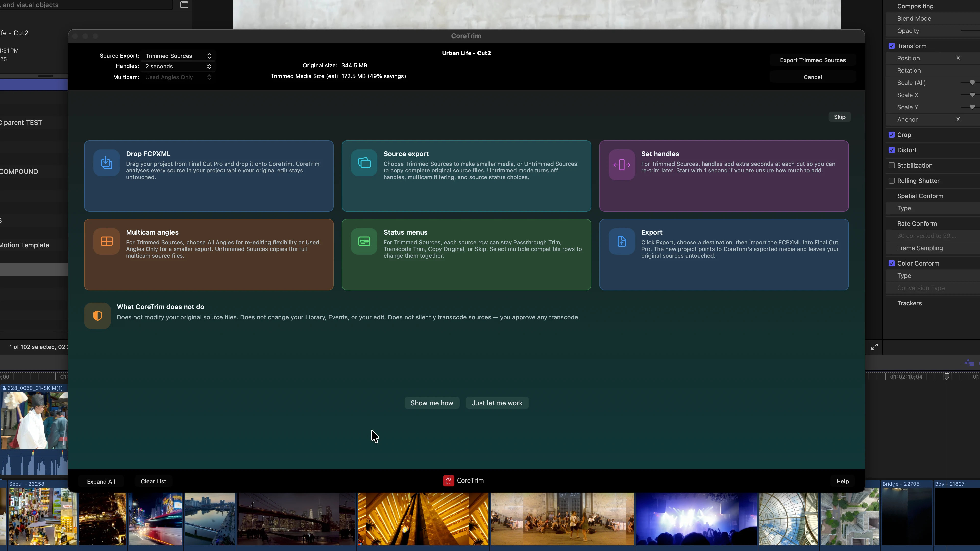
Task: Click Export Trimmed Sources button
Action: [813, 60]
